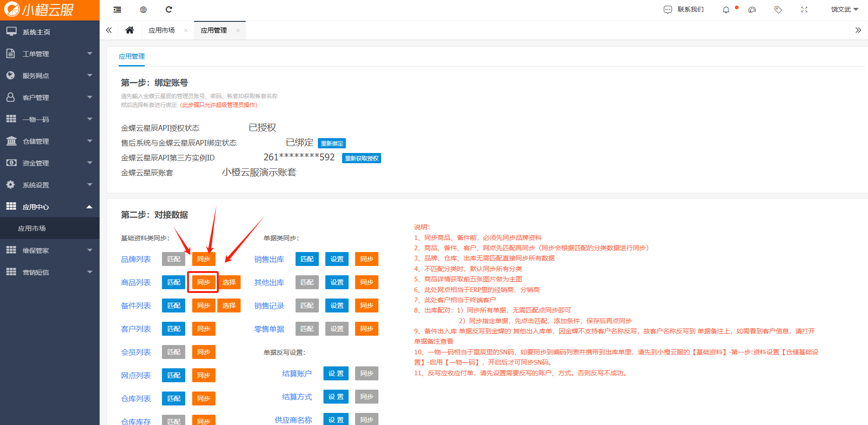Click the theme palette icon
868x425 pixels.
(752, 10)
